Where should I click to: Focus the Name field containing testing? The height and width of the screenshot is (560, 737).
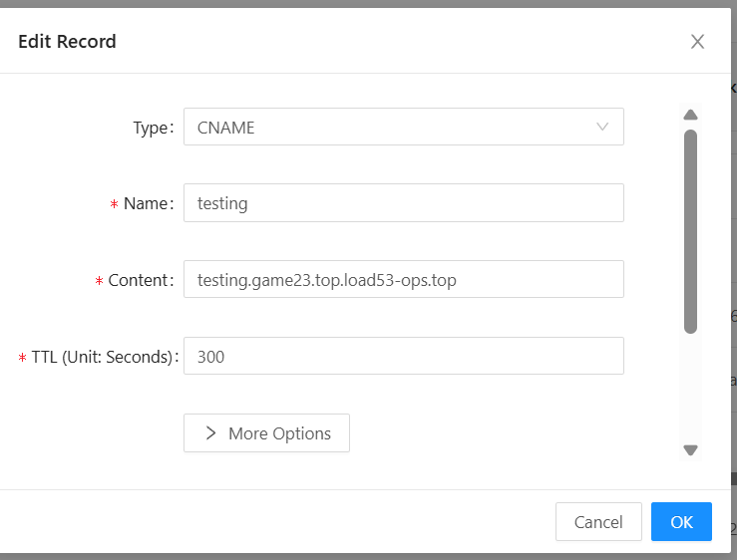pos(403,203)
